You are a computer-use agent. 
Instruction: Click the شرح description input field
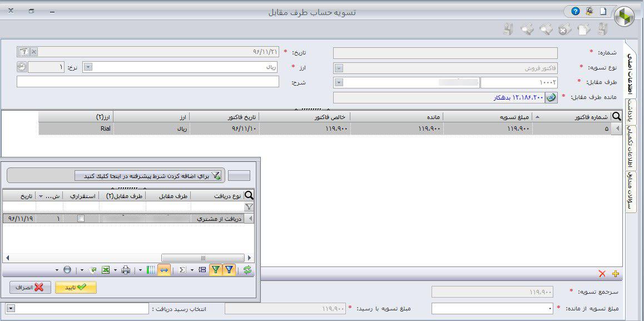148,81
